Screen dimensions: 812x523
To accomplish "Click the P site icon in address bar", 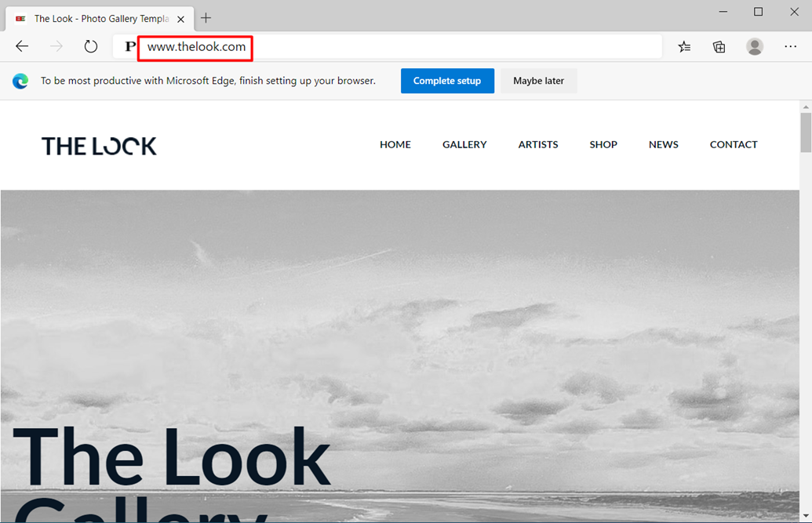I will 130,46.
